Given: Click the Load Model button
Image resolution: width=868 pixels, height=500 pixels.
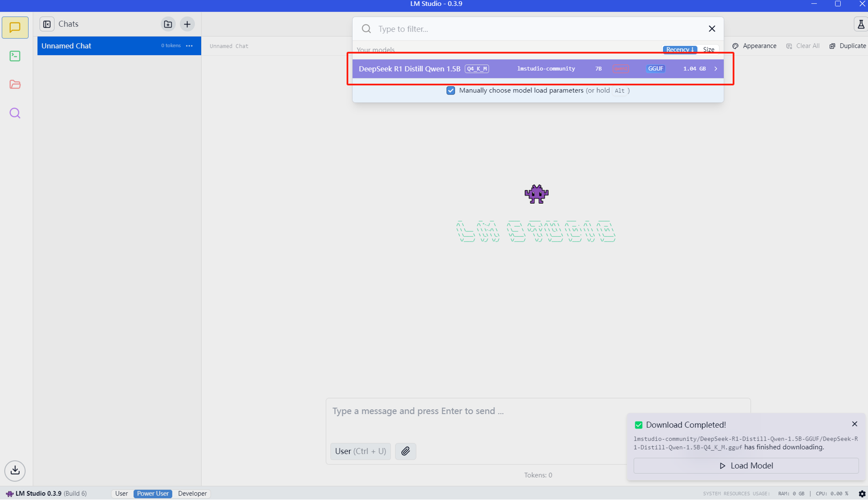Looking at the screenshot, I should [746, 466].
